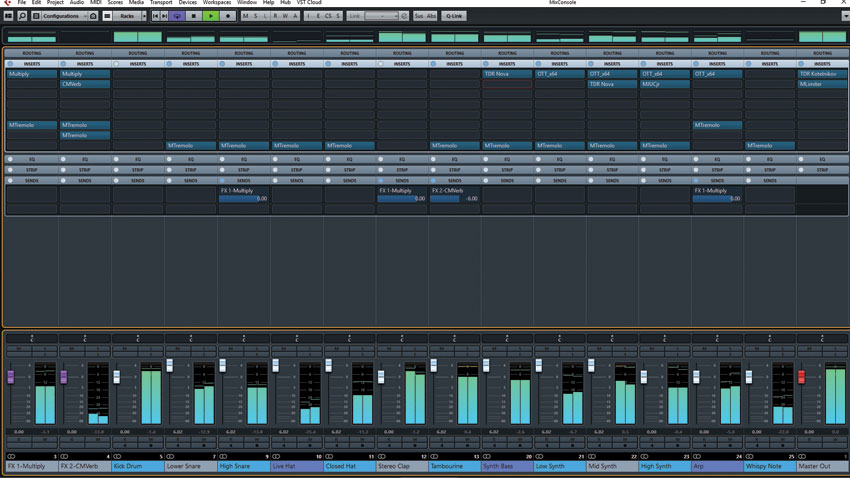Viewport: 850px width, 478px height.
Task: Click the Sus suspend button in toolbar
Action: click(419, 16)
